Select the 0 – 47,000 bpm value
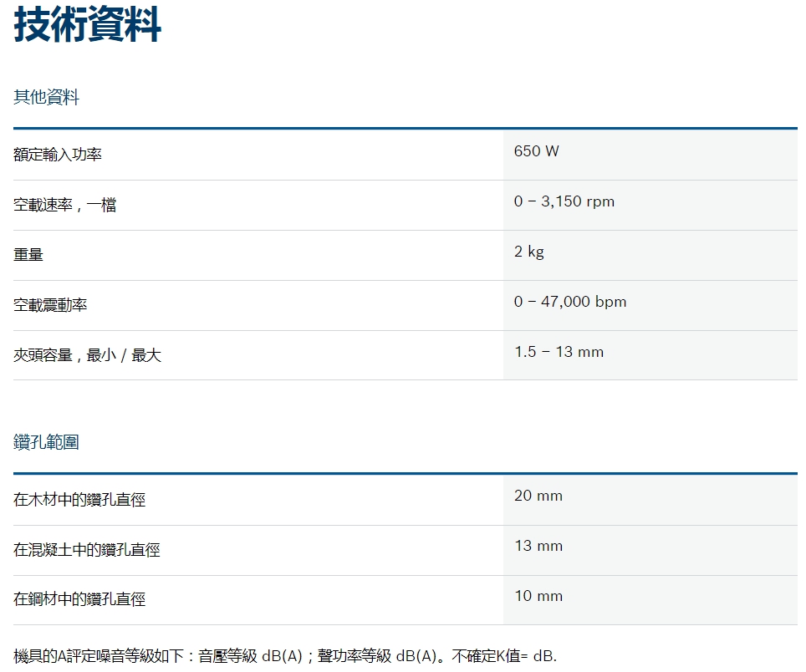 (x=570, y=302)
